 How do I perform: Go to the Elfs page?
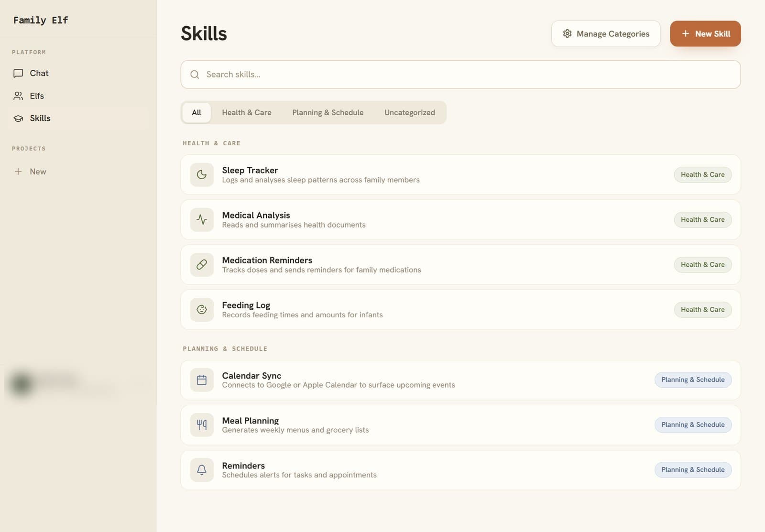pos(79,96)
